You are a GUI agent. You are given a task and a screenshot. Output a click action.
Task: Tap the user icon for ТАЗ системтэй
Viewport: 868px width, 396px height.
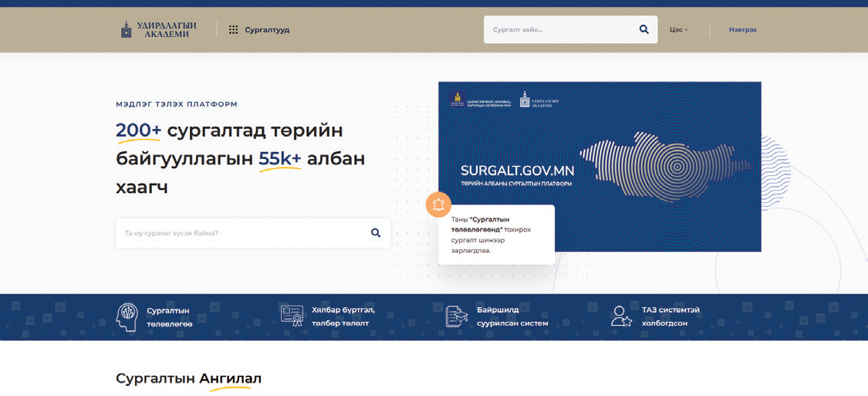(621, 316)
